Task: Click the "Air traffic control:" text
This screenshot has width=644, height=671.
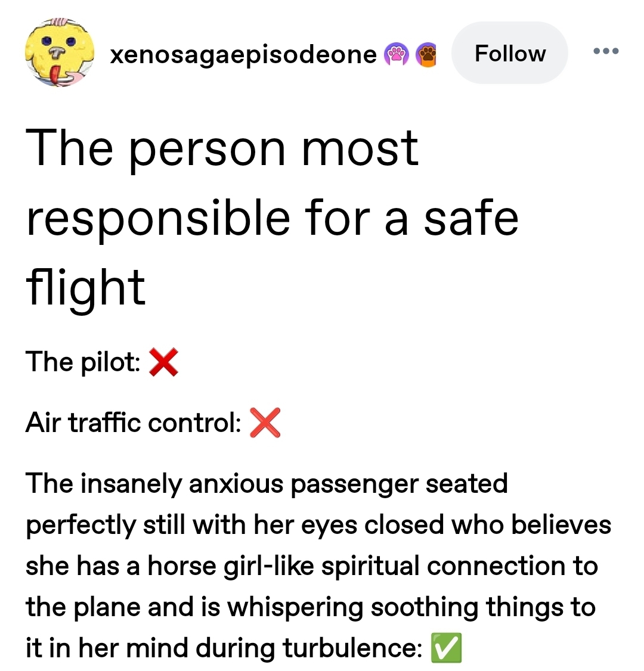Action: tap(133, 423)
